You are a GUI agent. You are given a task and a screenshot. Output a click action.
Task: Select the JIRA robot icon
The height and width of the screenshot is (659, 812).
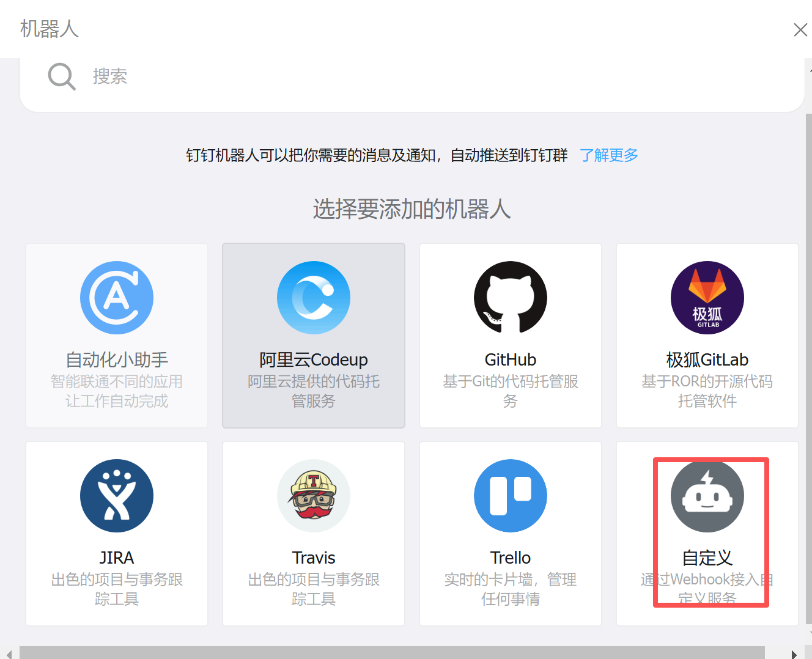[117, 496]
